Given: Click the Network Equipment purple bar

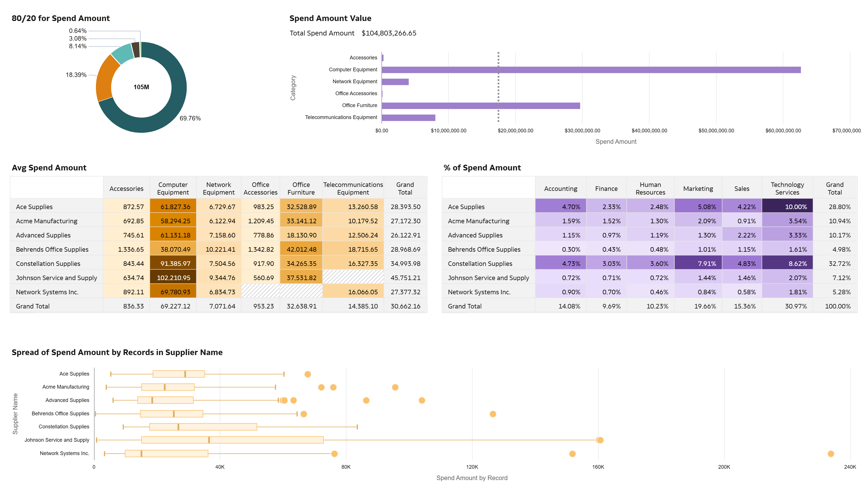Looking at the screenshot, I should tap(395, 82).
